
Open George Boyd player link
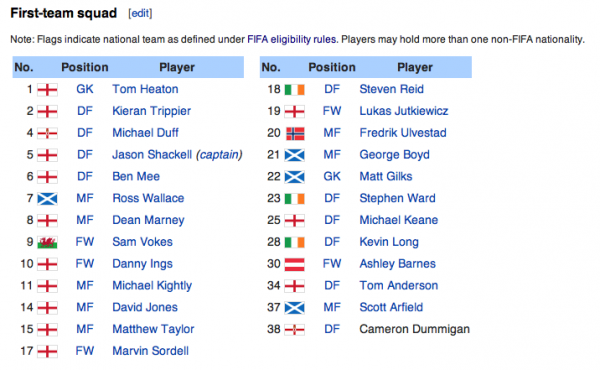[x=395, y=155]
